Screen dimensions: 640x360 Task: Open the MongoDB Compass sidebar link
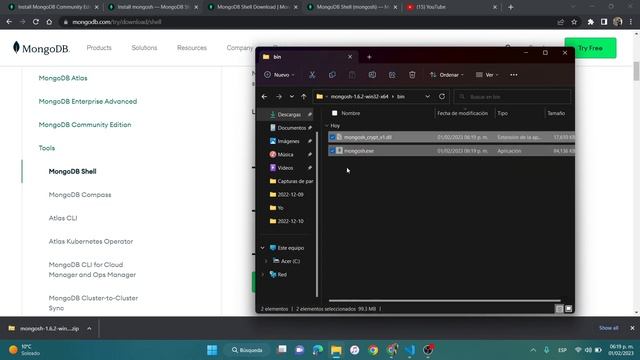80,195
